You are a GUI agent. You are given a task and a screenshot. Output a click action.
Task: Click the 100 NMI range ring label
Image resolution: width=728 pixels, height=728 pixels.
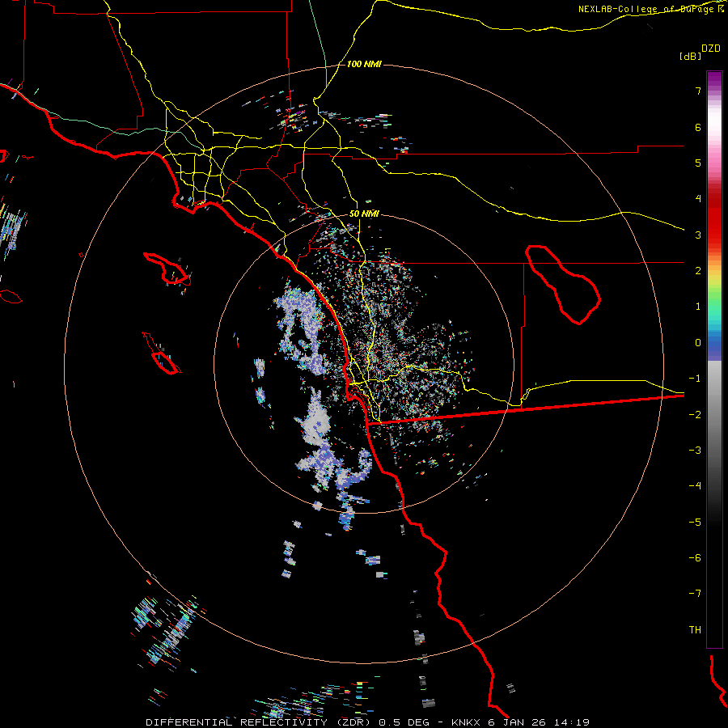pyautogui.click(x=364, y=64)
